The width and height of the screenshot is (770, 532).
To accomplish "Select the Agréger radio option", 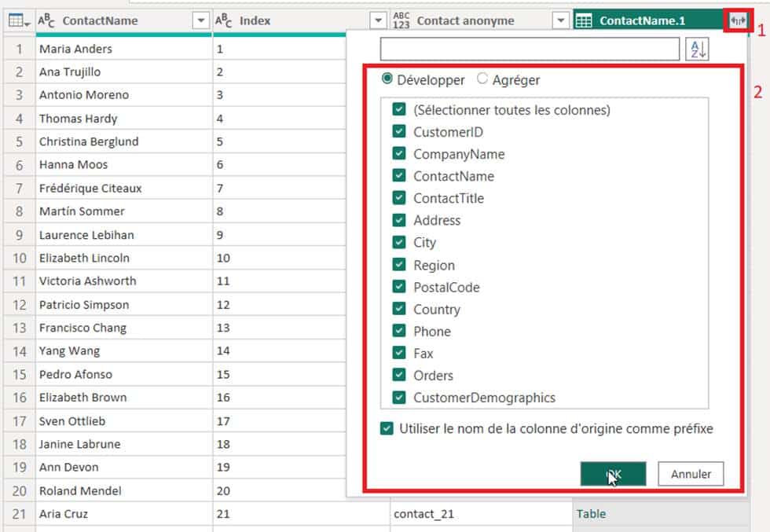I will coord(482,79).
